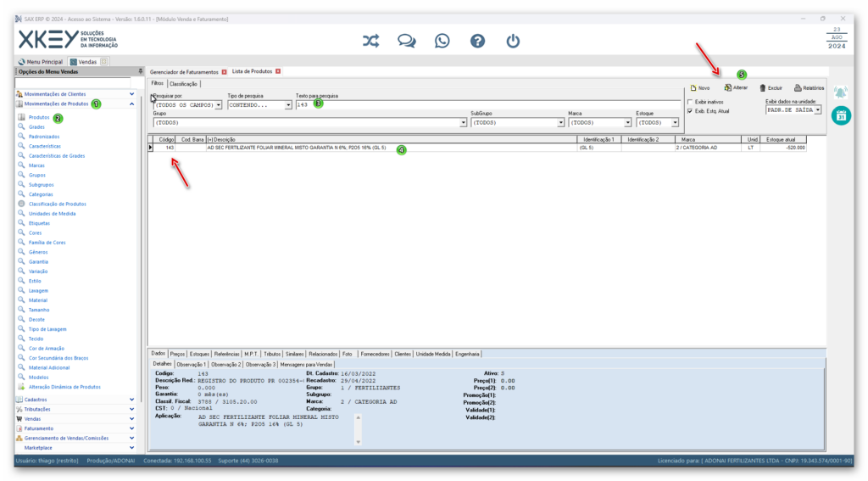Click the Alterar button
868x481 pixels.
737,88
